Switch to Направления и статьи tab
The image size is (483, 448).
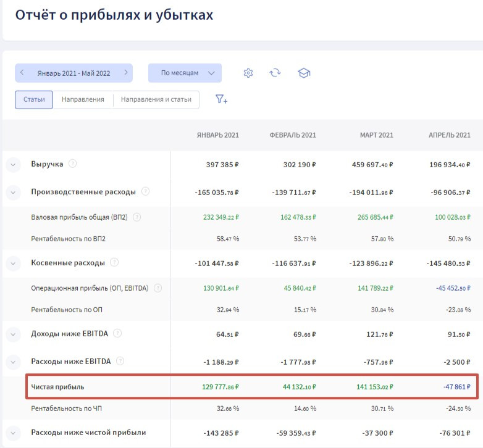[x=156, y=99]
